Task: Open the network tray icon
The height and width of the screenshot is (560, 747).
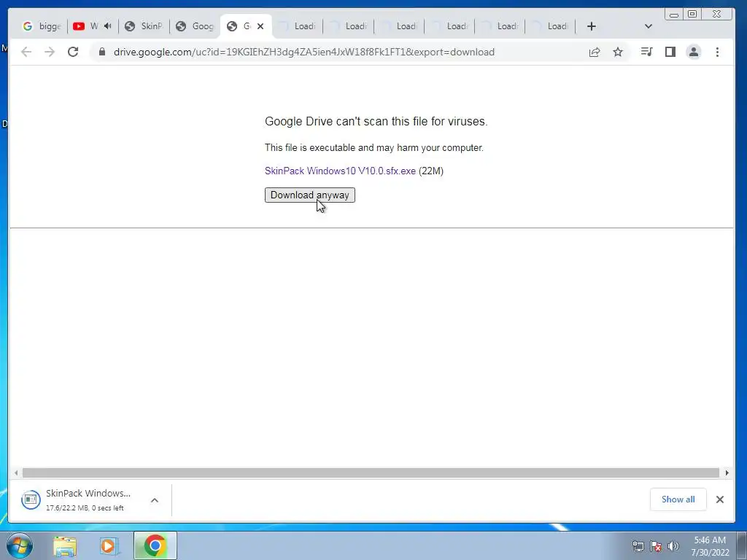Action: 638,546
